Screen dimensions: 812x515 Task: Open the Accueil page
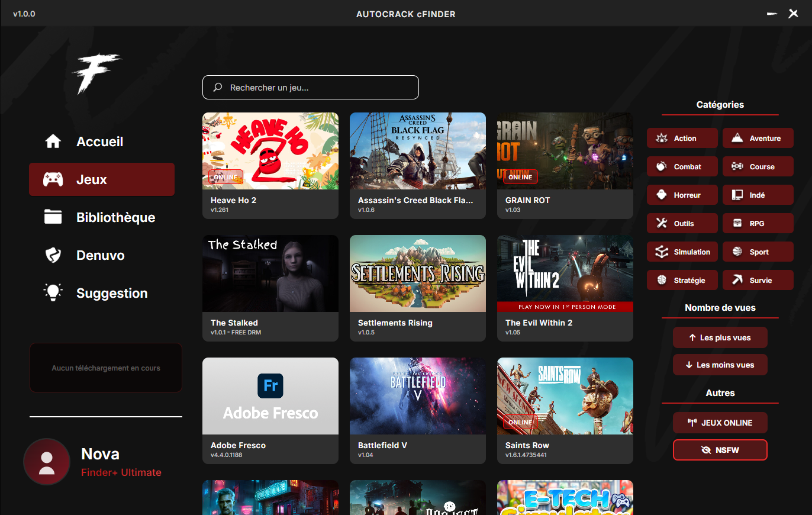pos(102,141)
